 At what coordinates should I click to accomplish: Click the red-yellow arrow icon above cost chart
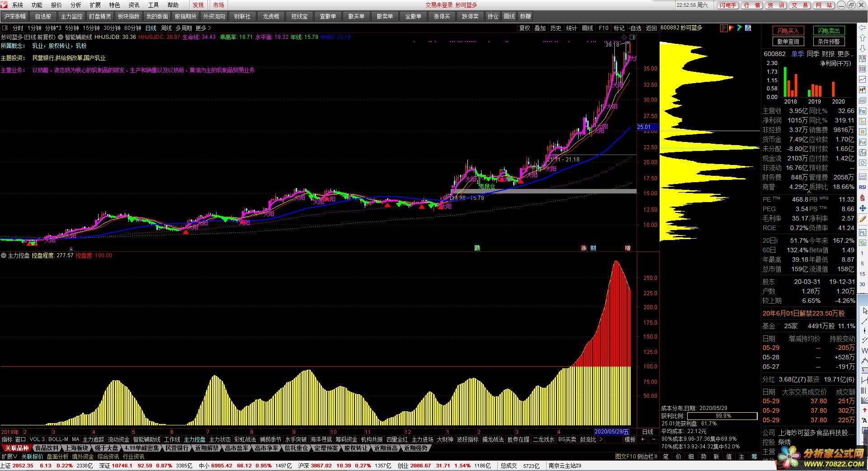pos(731,28)
